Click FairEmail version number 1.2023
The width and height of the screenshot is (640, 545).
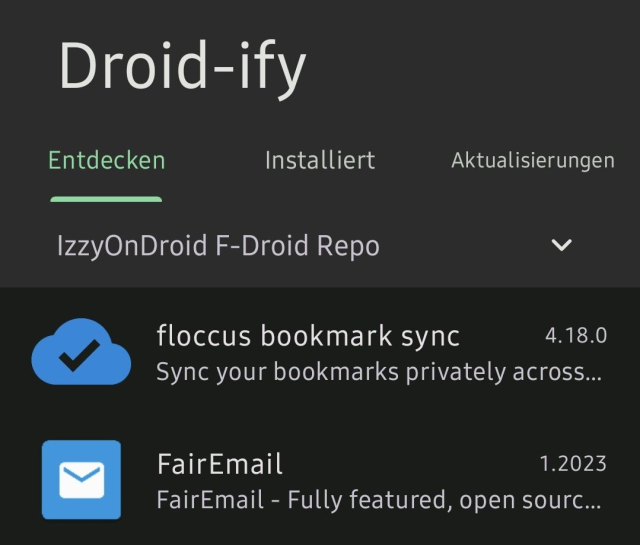click(x=572, y=463)
